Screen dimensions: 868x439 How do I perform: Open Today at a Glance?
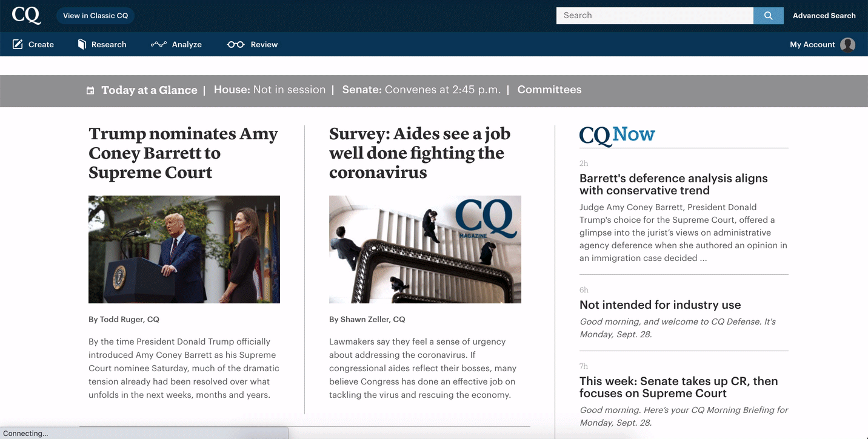(149, 90)
